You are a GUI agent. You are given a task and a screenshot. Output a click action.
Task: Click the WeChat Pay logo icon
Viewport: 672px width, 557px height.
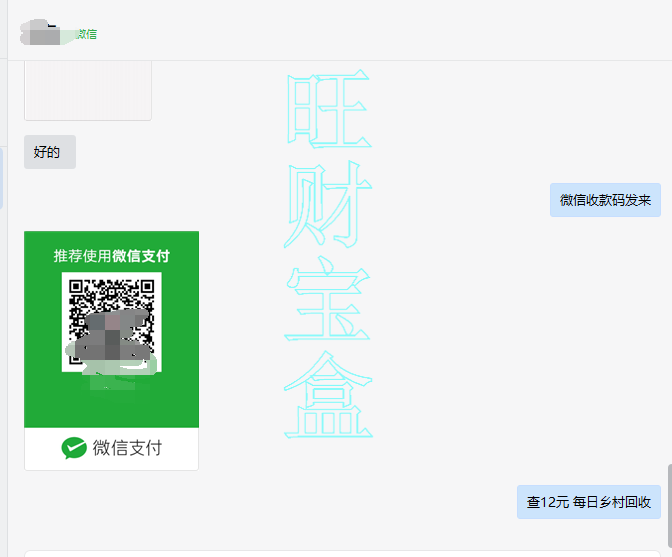pos(74,448)
